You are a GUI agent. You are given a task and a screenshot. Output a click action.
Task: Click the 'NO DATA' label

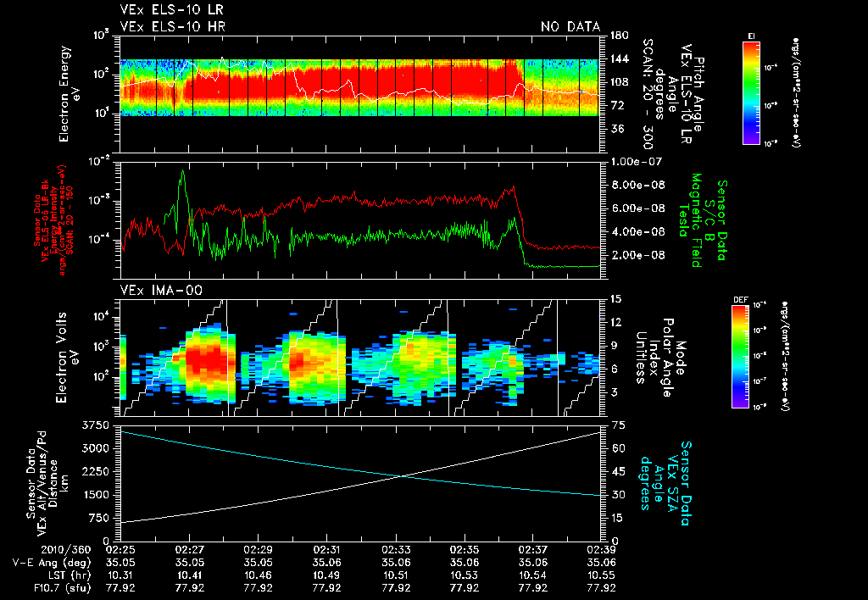tap(570, 26)
